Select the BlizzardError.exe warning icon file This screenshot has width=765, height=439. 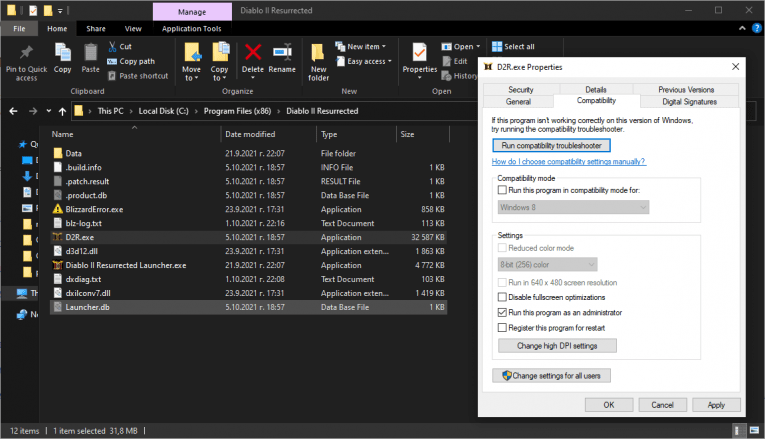(94, 210)
